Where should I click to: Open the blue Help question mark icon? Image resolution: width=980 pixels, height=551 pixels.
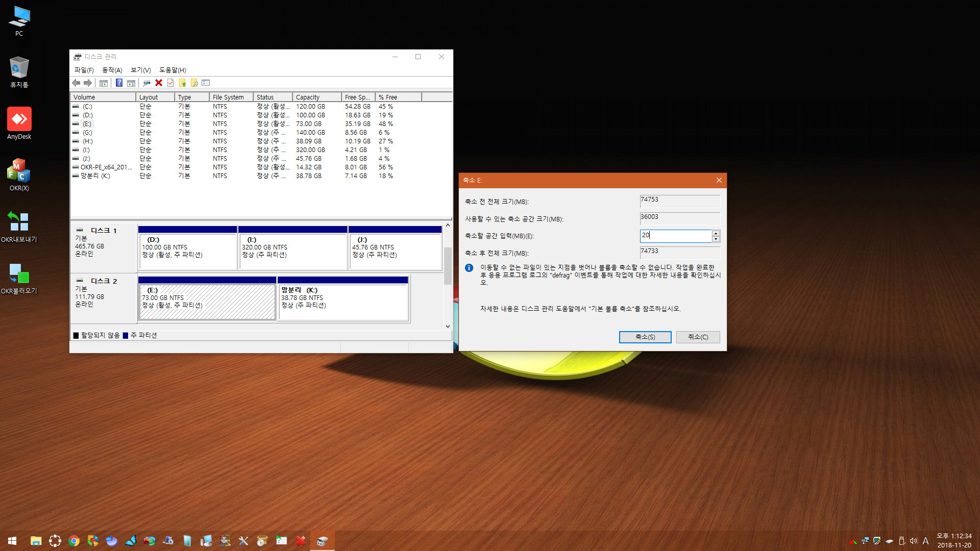tap(119, 83)
